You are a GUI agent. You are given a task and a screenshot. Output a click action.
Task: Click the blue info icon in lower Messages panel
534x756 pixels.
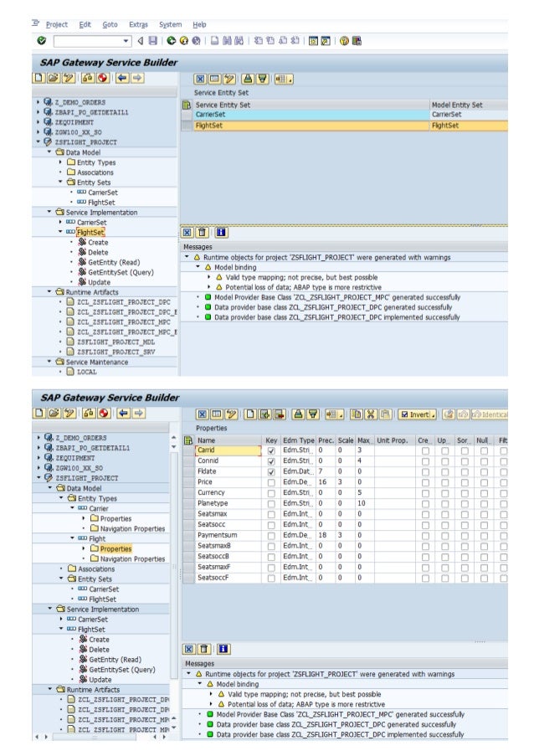[x=223, y=649]
